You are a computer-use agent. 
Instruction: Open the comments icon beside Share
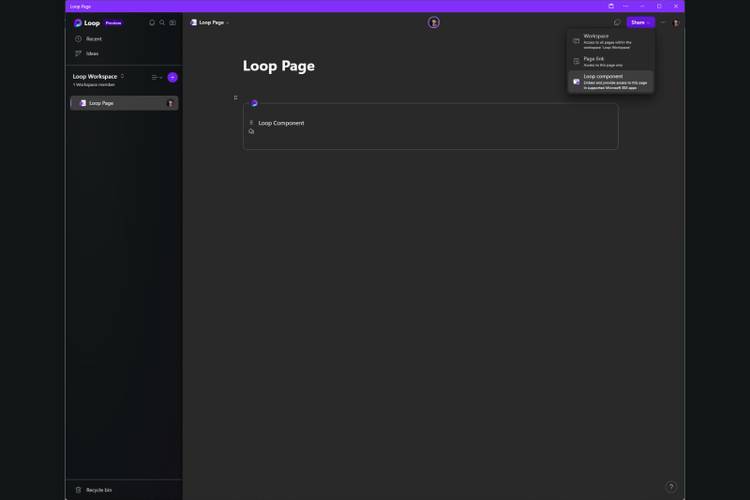pyautogui.click(x=617, y=22)
